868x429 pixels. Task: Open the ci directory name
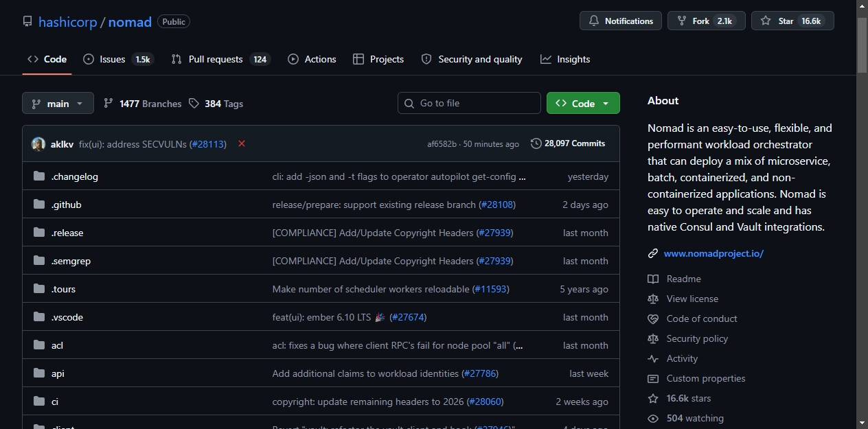click(55, 402)
